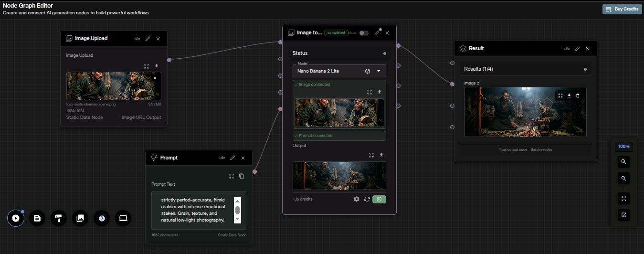Download the Output image
644x254 pixels.
coord(381,155)
